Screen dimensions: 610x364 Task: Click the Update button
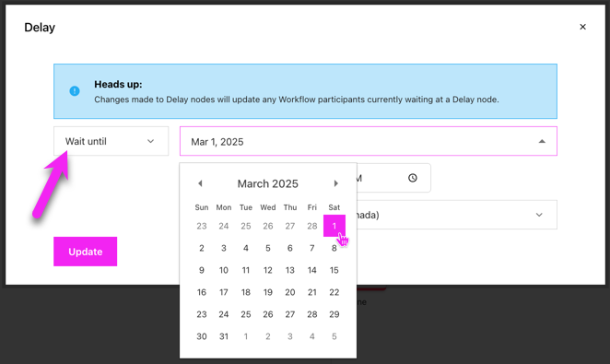pyautogui.click(x=85, y=252)
